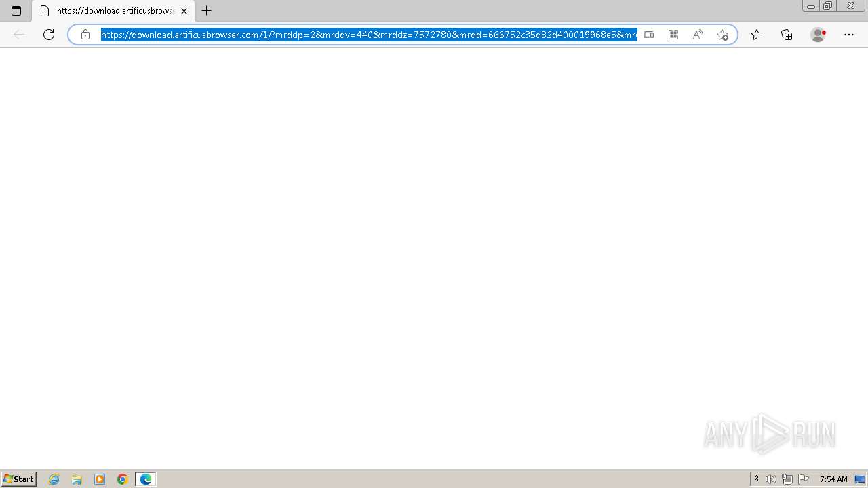Click Show desktop button
Viewport: 868px width, 488px height.
click(x=860, y=479)
